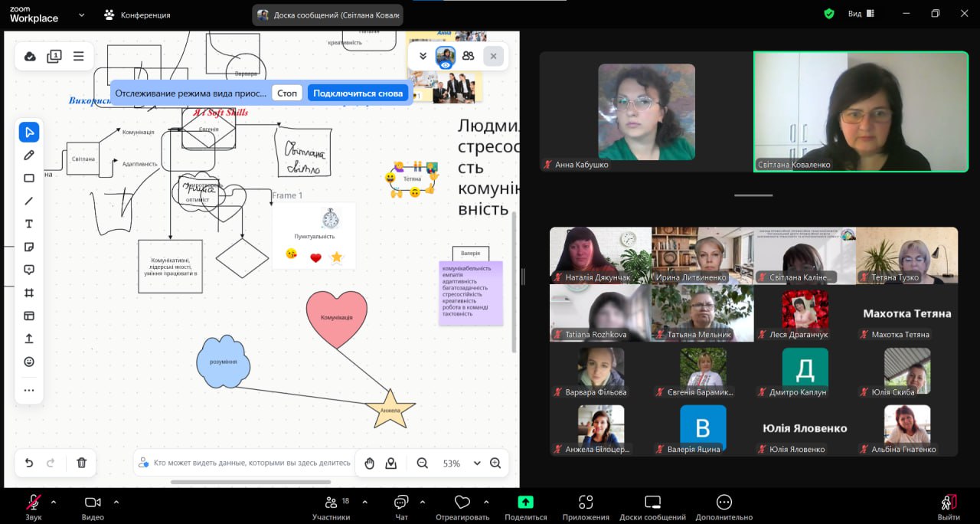Screen dimensions: 980x524
Task: Select the blue розуміння cloud shape
Action: (x=224, y=362)
